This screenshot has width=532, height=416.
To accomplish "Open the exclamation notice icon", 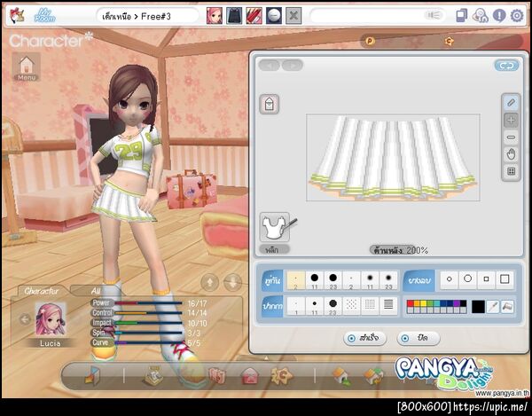I will pyautogui.click(x=499, y=16).
